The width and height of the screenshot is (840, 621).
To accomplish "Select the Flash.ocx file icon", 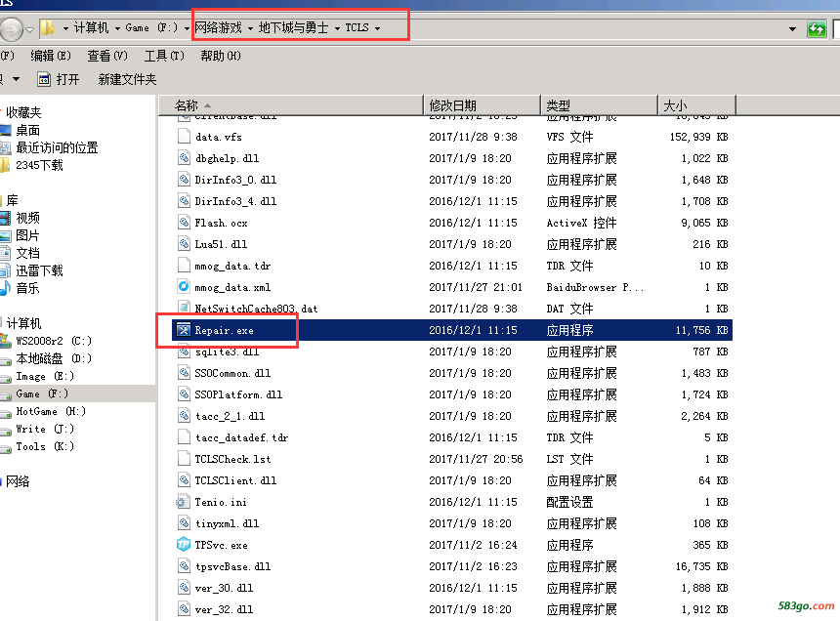I will 184,223.
